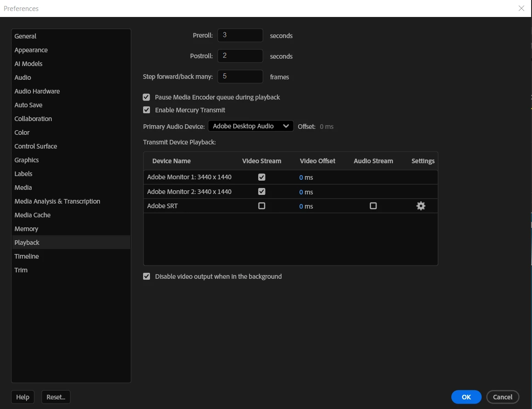Viewport: 532px width, 409px height.
Task: Disable Enable Mercury Transmit checkbox
Action: pyautogui.click(x=146, y=110)
